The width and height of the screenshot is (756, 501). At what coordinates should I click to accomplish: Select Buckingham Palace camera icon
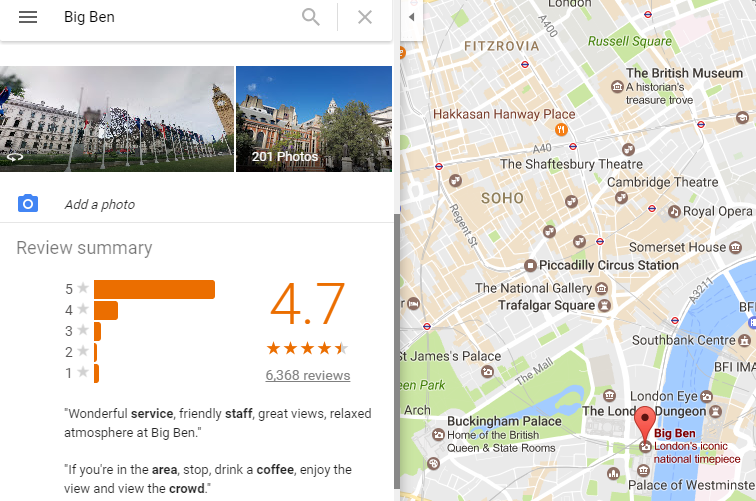pyautogui.click(x=438, y=434)
